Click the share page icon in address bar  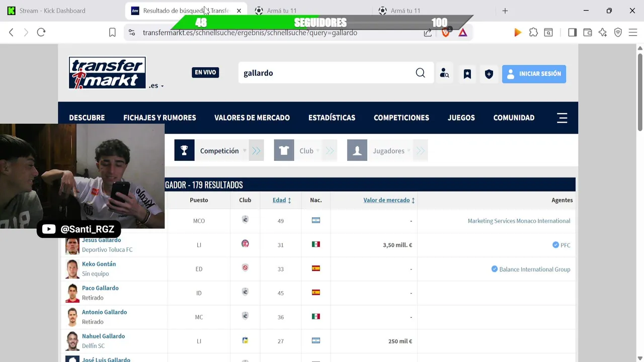point(428,33)
